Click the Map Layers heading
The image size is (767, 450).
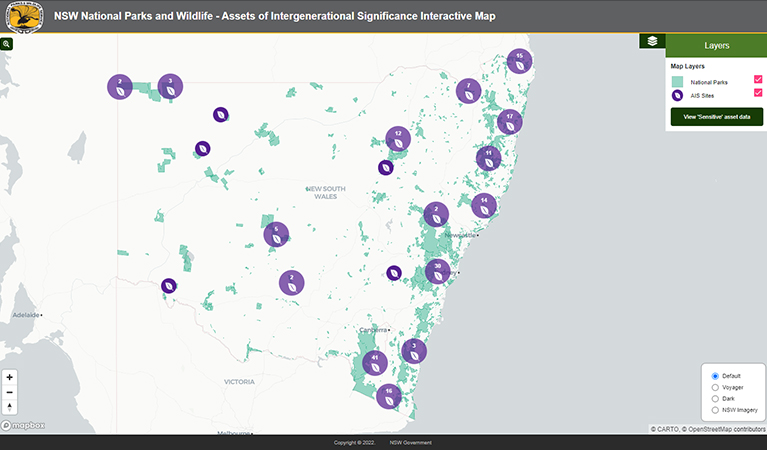click(687, 66)
